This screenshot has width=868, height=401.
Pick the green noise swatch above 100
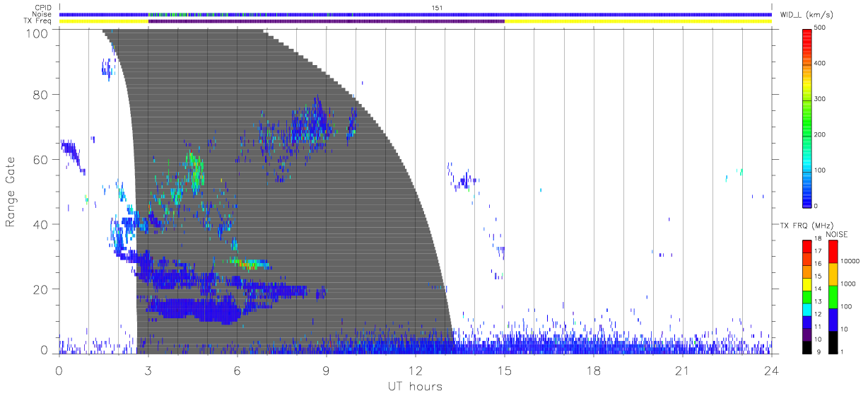pyautogui.click(x=833, y=296)
